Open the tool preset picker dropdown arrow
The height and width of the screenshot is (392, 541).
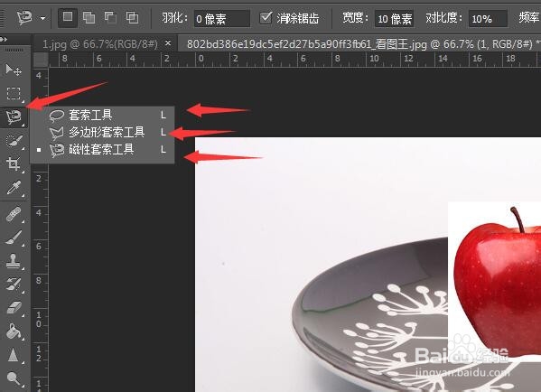pyautogui.click(x=42, y=18)
